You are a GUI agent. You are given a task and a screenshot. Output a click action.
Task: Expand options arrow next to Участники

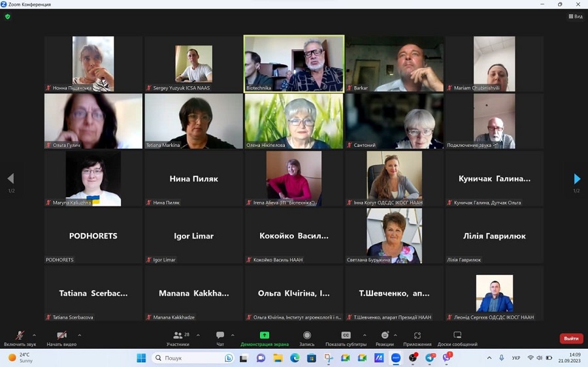point(198,335)
